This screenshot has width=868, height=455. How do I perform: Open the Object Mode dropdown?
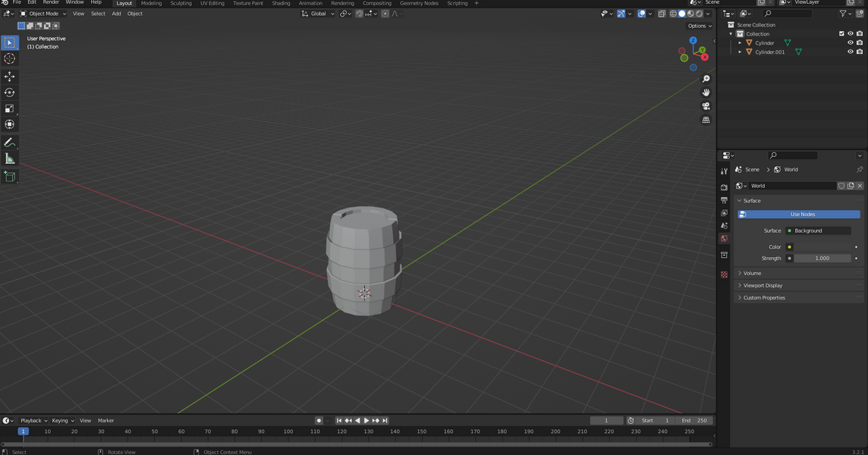(x=43, y=14)
